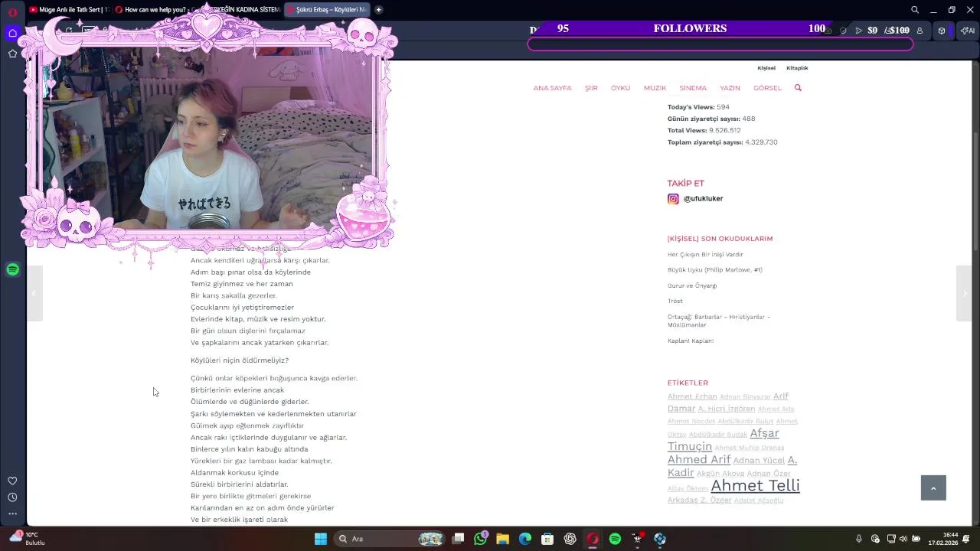Image resolution: width=980 pixels, height=551 pixels.
Task: Open ŞİİR menu item
Action: pos(591,88)
